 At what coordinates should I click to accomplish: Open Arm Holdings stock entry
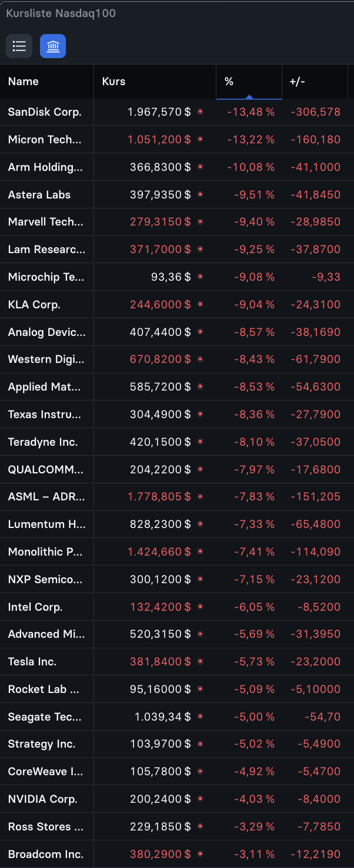(177, 167)
